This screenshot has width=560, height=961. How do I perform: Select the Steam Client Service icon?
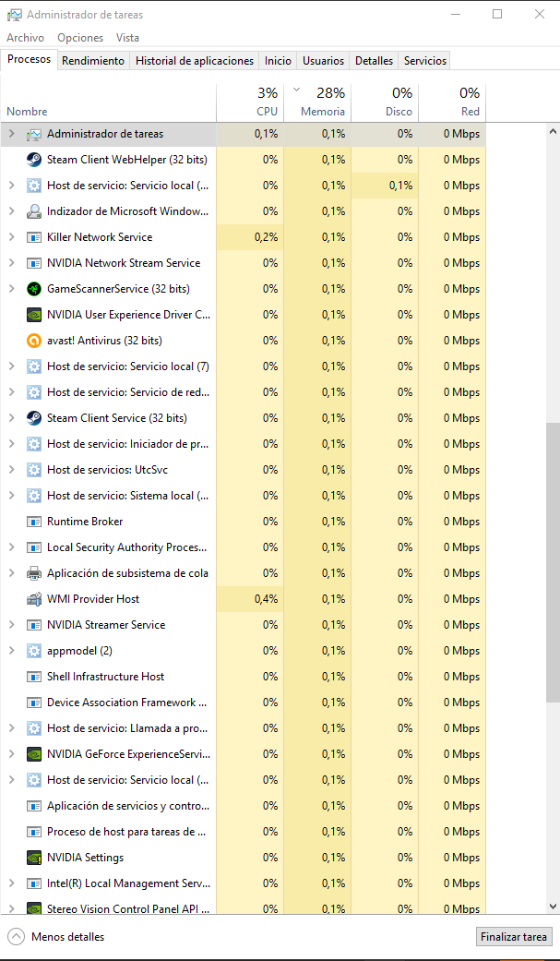tap(34, 418)
